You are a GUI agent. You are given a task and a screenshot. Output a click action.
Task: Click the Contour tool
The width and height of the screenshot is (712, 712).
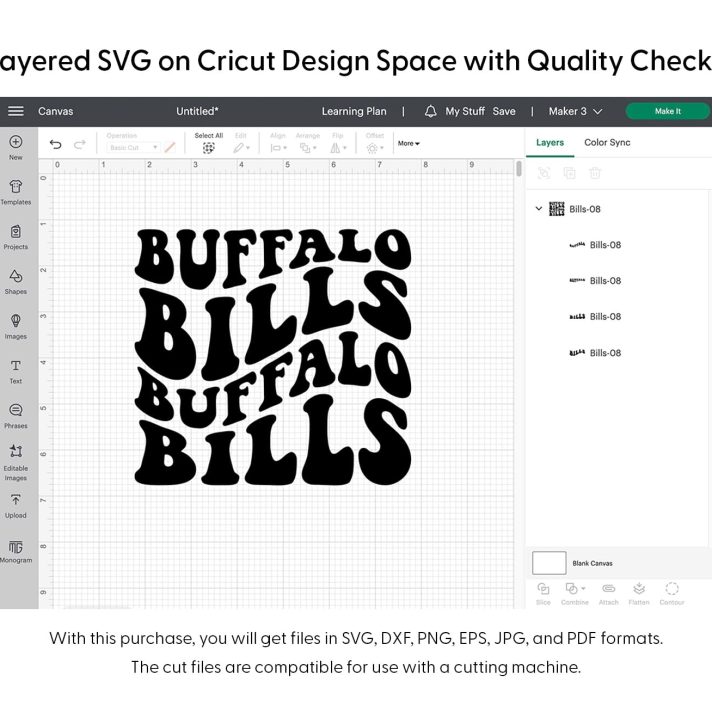(x=672, y=593)
